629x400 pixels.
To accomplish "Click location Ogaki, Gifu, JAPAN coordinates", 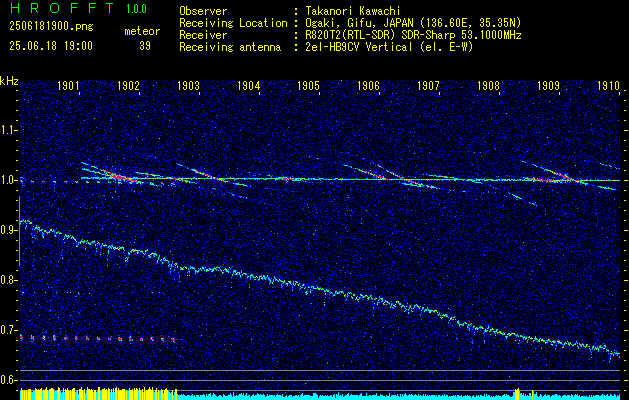I will tap(413, 23).
